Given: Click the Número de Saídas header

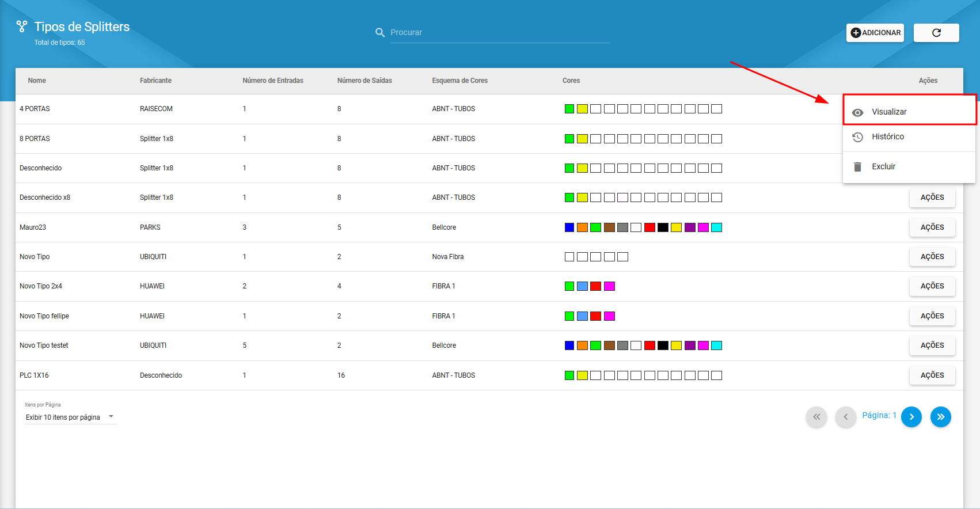Looking at the screenshot, I should tap(364, 81).
